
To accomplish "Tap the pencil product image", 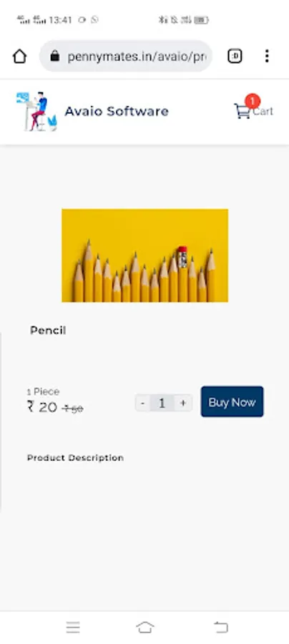I will tap(145, 255).
